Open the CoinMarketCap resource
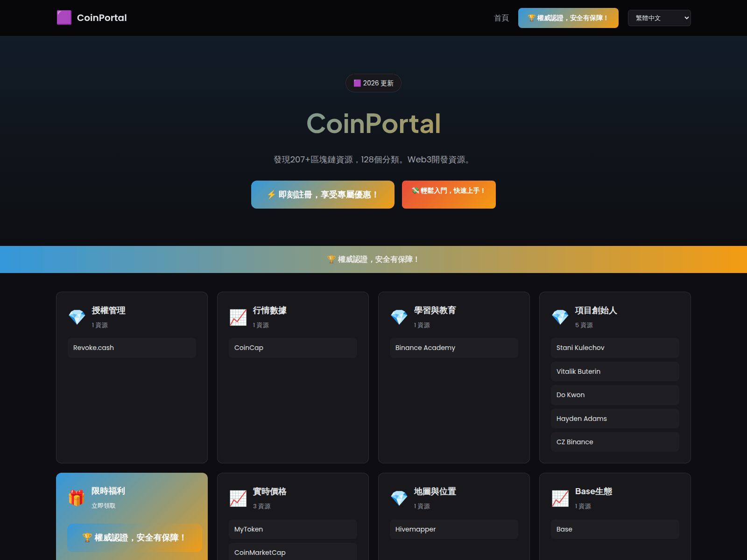Screen dimensions: 747x560 click(293, 552)
